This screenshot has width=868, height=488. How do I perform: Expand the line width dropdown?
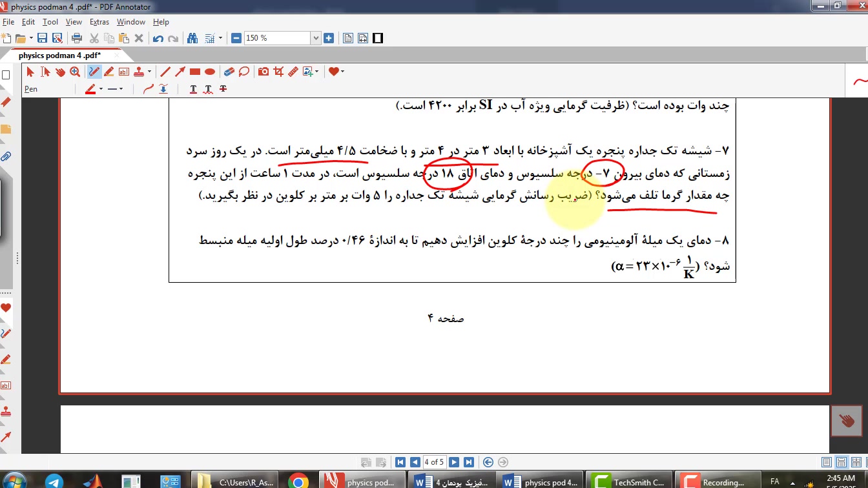click(x=121, y=89)
